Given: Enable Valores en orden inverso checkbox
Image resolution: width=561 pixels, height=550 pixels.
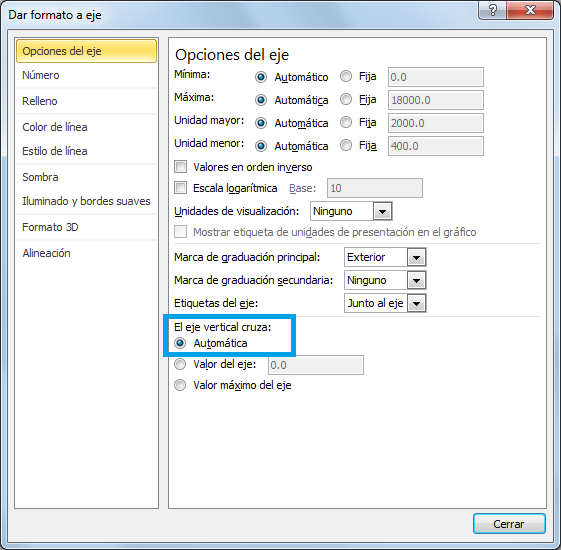Looking at the screenshot, I should (180, 167).
